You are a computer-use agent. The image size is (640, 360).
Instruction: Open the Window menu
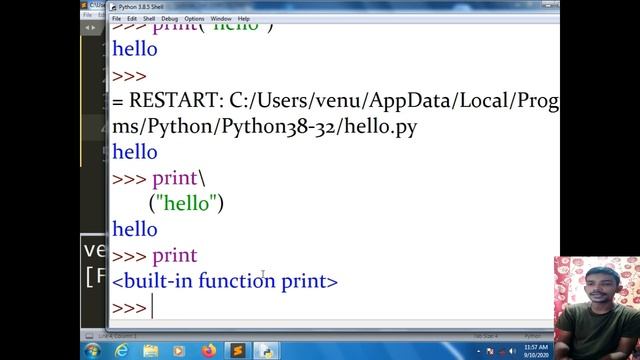click(221, 19)
